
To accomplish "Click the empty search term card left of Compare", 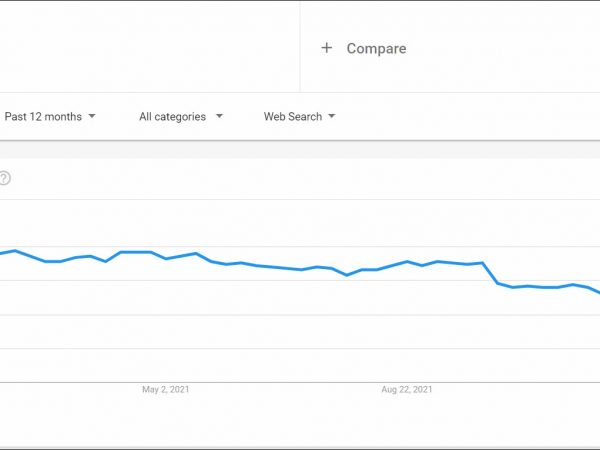I will pos(150,48).
